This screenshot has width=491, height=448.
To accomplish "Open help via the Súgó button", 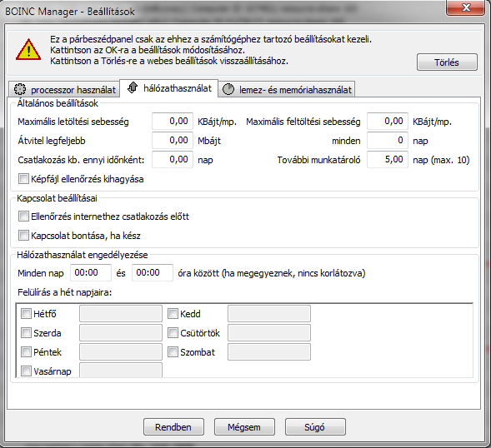I will click(315, 427).
